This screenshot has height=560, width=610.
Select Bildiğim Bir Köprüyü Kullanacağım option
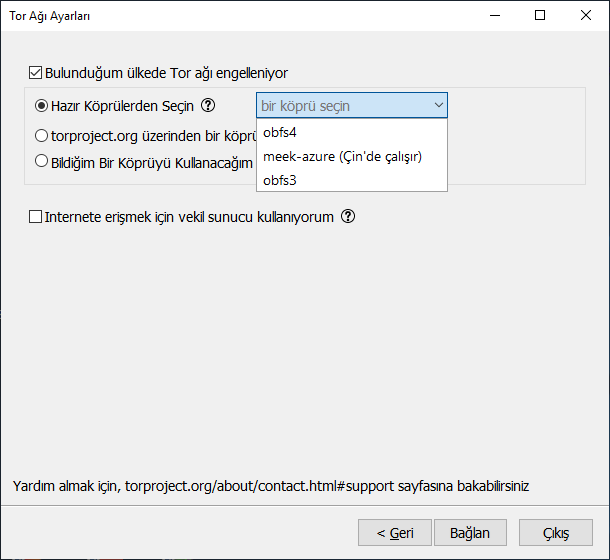[x=42, y=160]
